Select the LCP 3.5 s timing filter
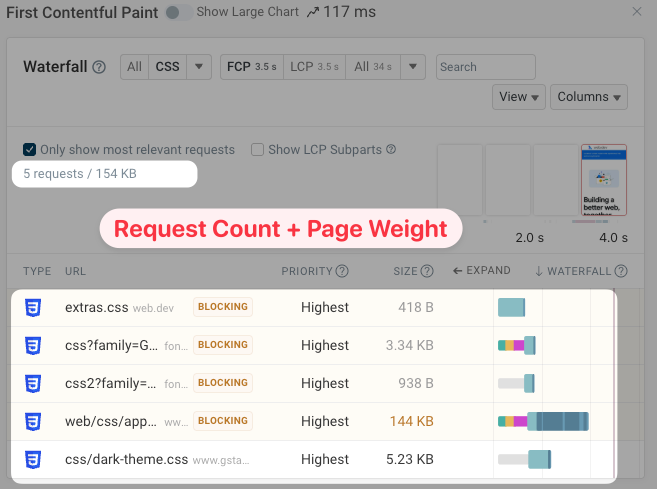 coord(314,67)
